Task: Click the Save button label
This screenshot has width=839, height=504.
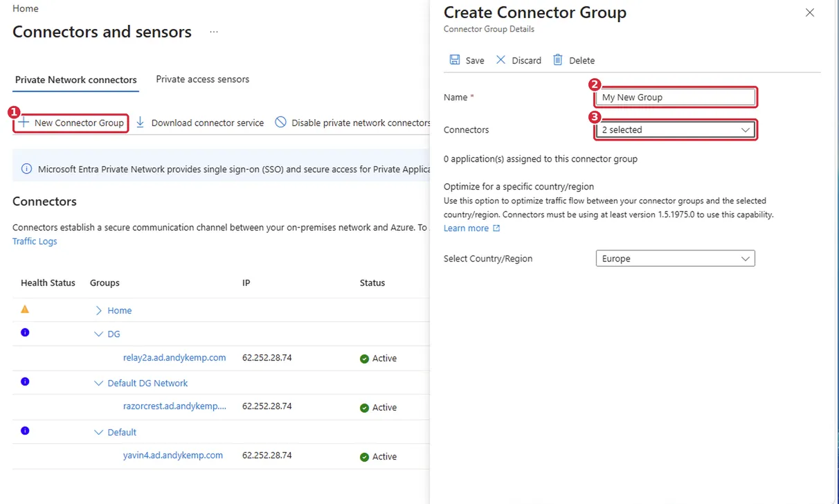Action: (x=475, y=60)
